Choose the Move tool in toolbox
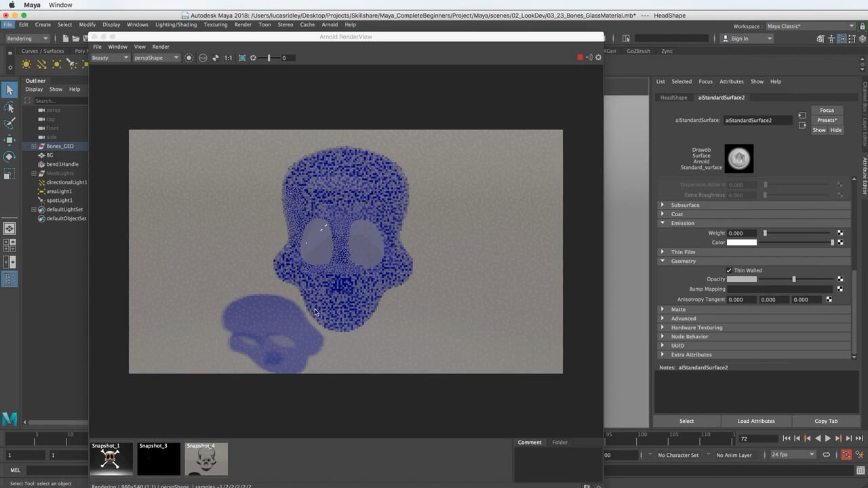Viewport: 868px width, 488px height. pos(9,140)
